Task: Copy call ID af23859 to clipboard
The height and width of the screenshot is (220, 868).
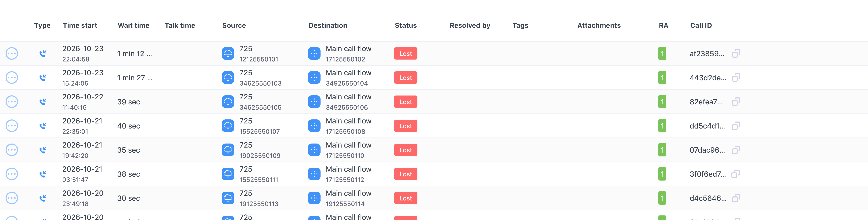Action: coord(736,53)
